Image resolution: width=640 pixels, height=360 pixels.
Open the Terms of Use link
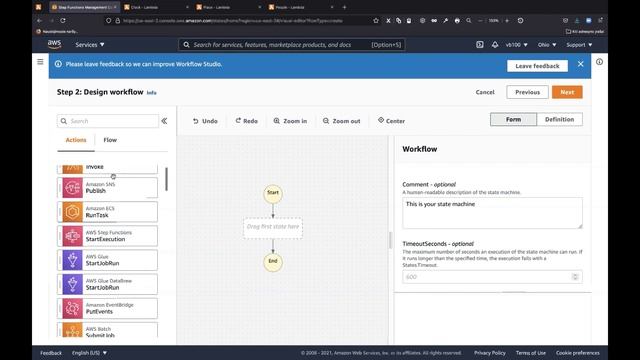click(x=531, y=353)
